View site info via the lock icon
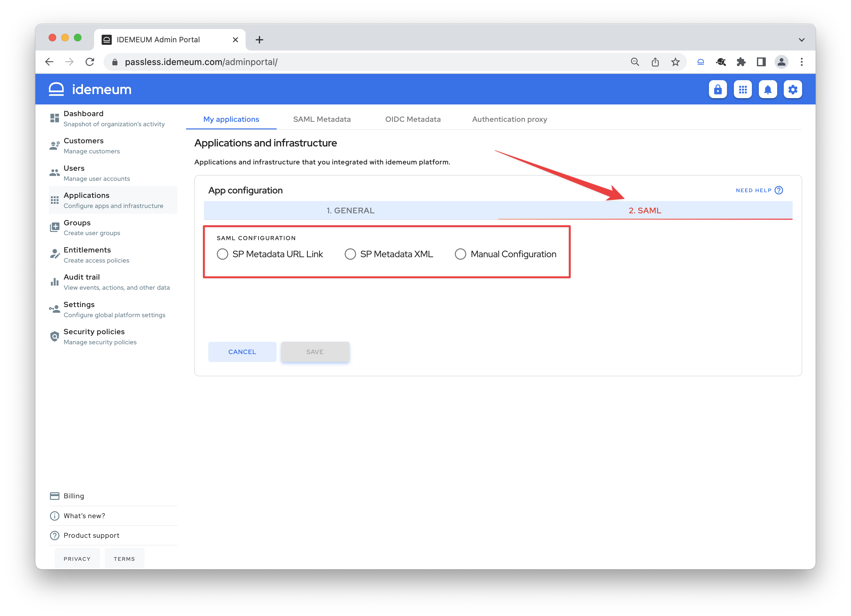851x616 pixels. click(115, 62)
